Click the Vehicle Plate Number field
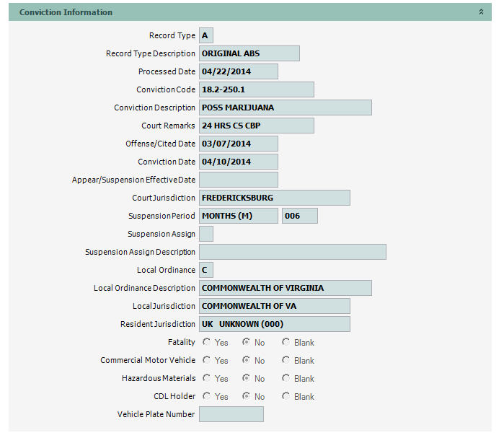504x438 pixels. coord(231,414)
